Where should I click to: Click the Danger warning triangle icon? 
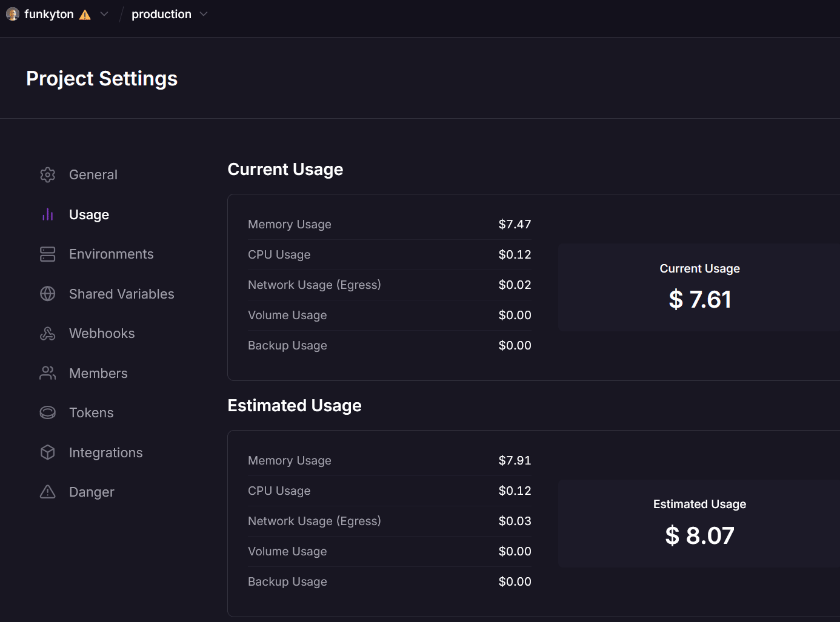click(48, 492)
